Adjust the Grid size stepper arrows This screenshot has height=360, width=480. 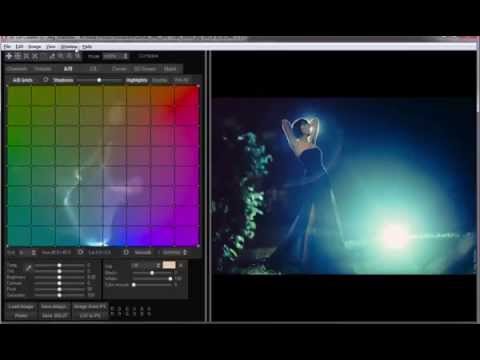(34, 253)
